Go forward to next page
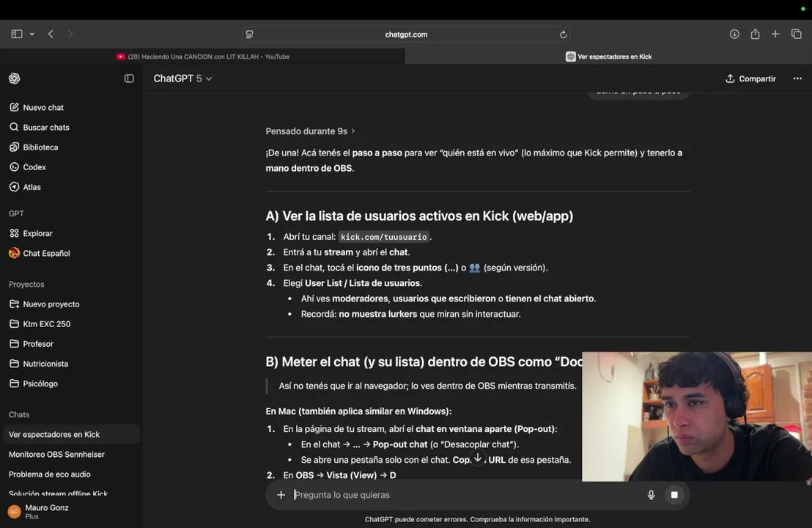The image size is (812, 528). coord(70,34)
